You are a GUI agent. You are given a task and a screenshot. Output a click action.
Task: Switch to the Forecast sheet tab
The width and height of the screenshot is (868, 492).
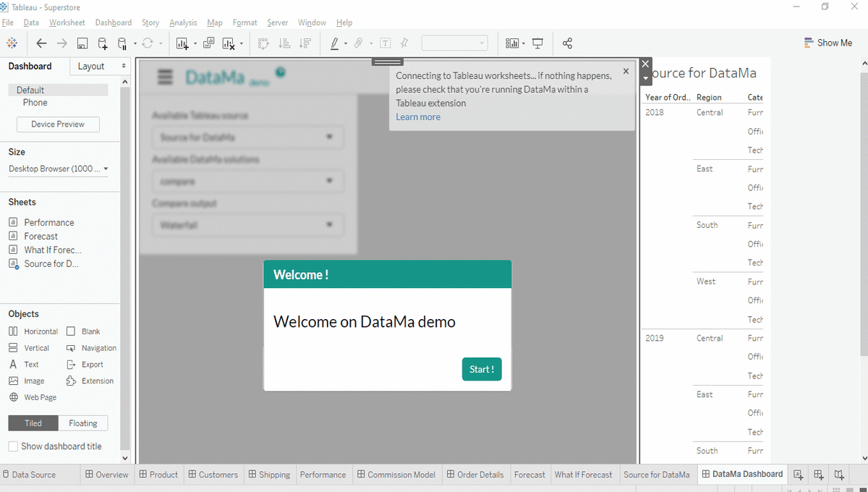coord(530,474)
